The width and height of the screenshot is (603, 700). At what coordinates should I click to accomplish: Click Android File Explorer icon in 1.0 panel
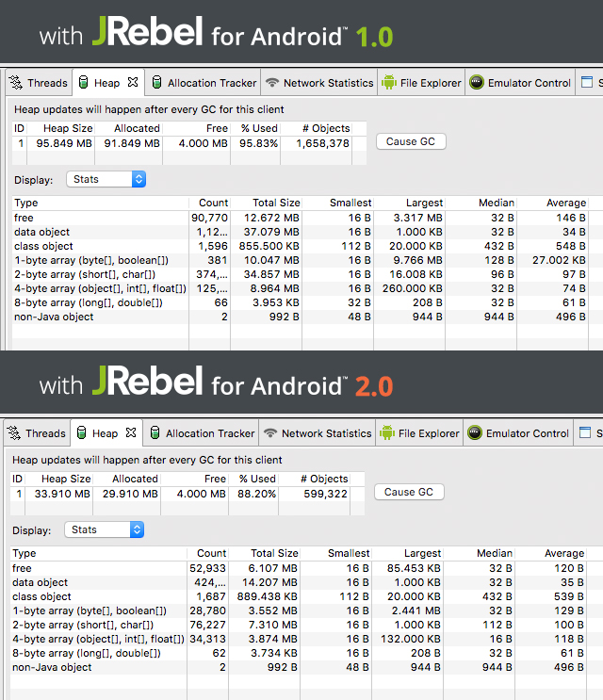coord(389,82)
